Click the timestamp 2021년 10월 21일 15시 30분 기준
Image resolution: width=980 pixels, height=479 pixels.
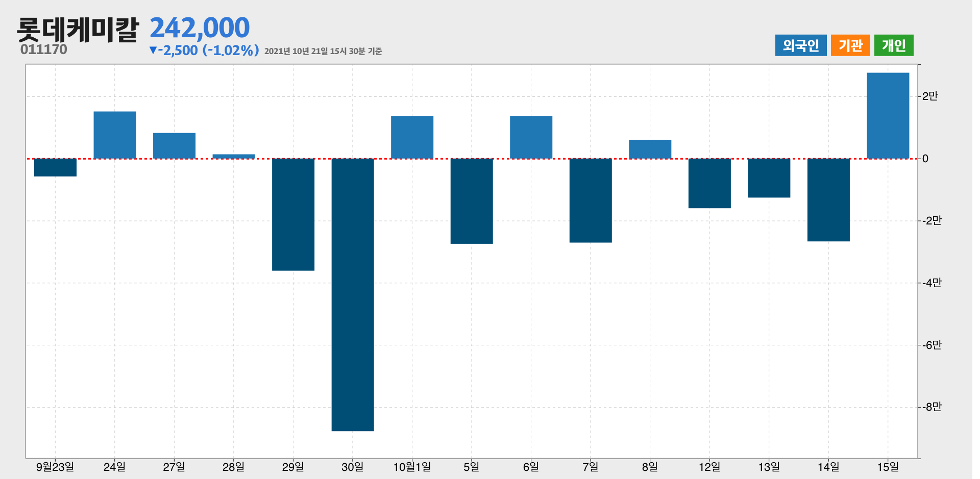pos(323,51)
